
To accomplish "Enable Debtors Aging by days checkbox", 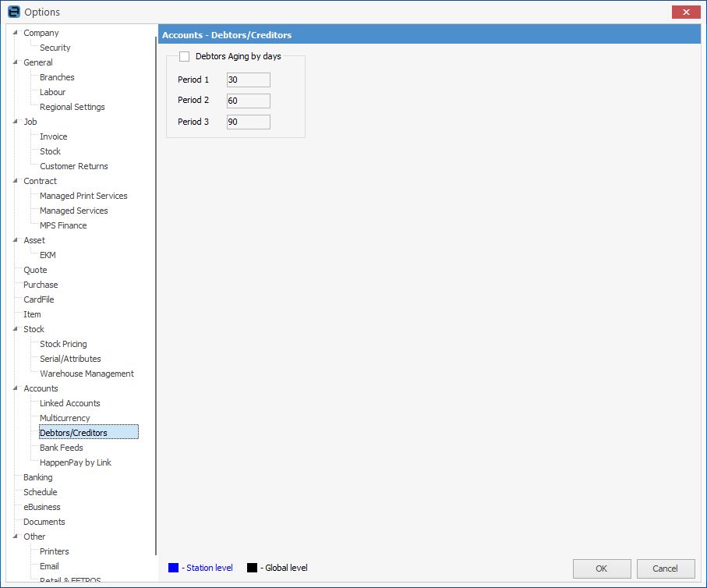I will coord(185,56).
